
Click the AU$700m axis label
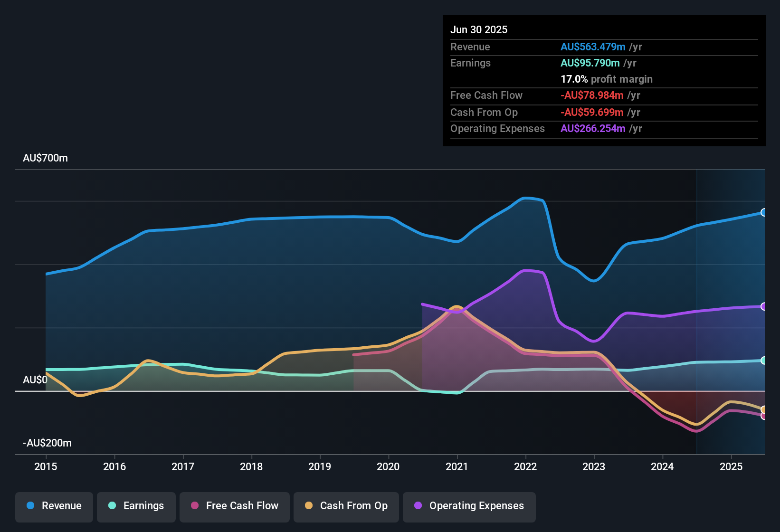[x=45, y=158]
